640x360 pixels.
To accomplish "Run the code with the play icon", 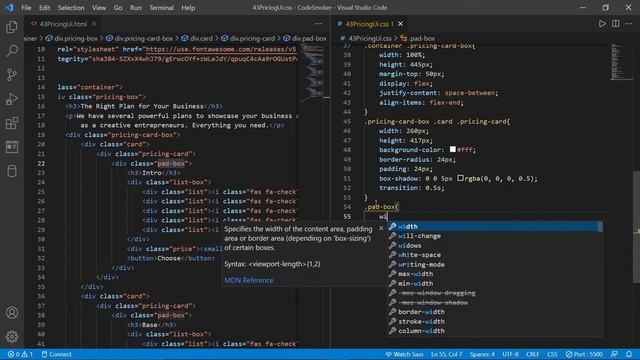I will 602,24.
